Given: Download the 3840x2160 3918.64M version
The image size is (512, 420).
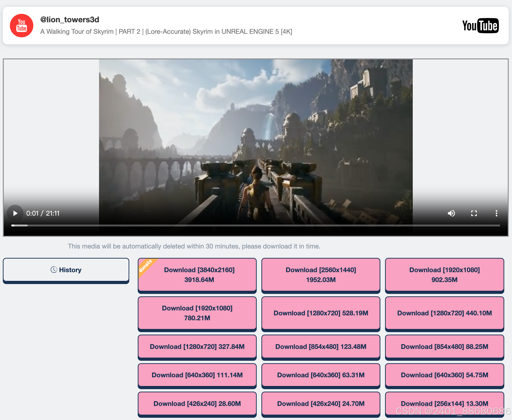Looking at the screenshot, I should (199, 275).
